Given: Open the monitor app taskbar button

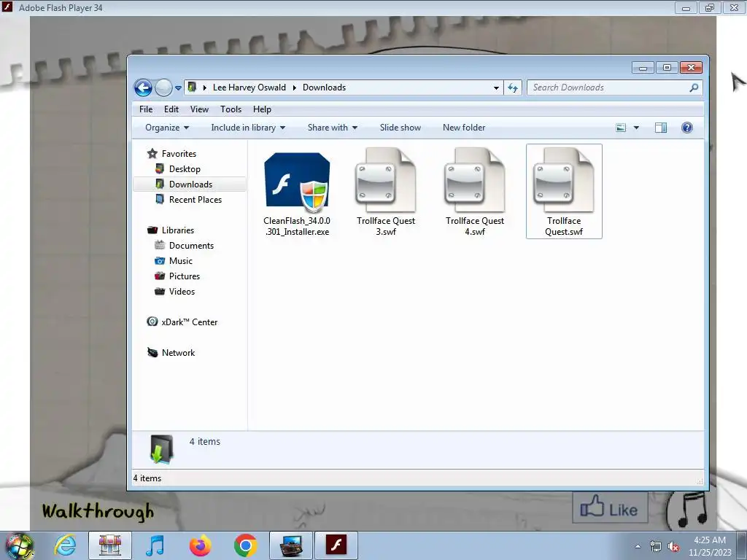Looking at the screenshot, I should 290,545.
